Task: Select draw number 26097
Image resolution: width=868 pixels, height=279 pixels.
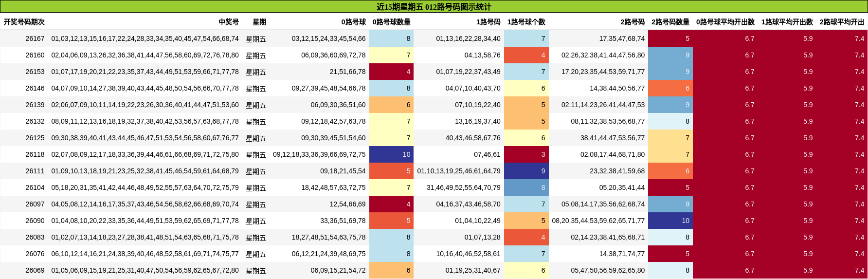Action: 35,204
